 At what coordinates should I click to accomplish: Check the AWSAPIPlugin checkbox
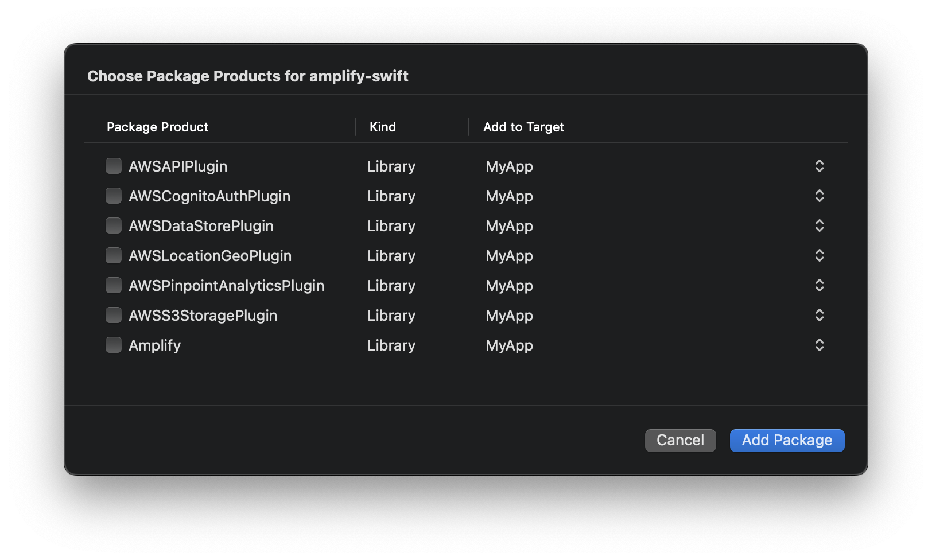[x=114, y=166]
